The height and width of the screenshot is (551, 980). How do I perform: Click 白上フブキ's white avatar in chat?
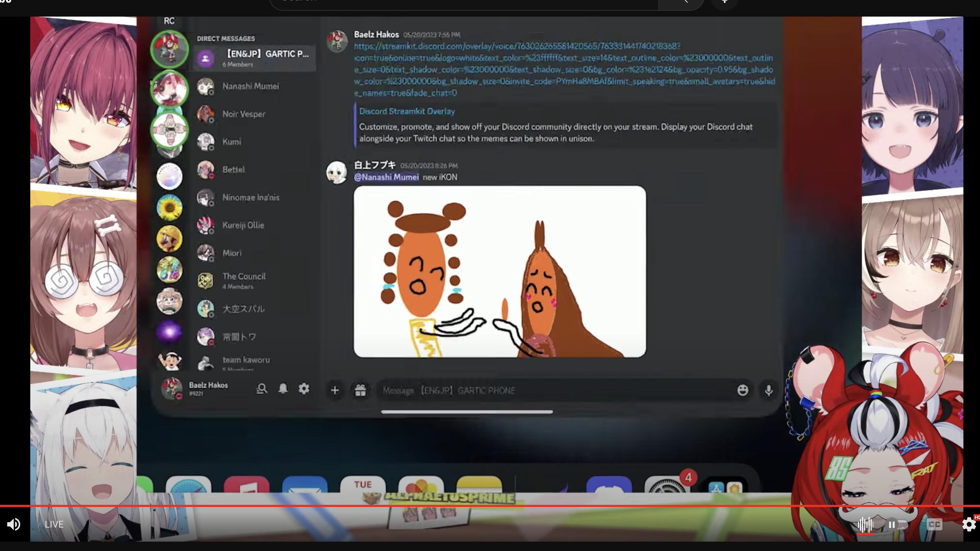337,172
